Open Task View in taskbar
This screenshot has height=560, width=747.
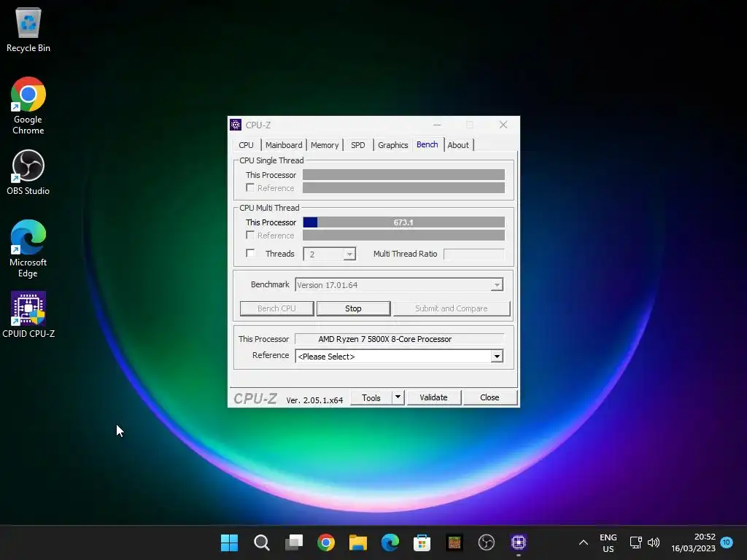point(294,542)
